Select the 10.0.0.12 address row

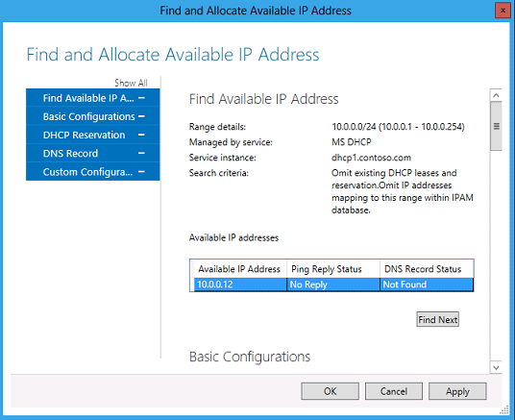[x=333, y=284]
